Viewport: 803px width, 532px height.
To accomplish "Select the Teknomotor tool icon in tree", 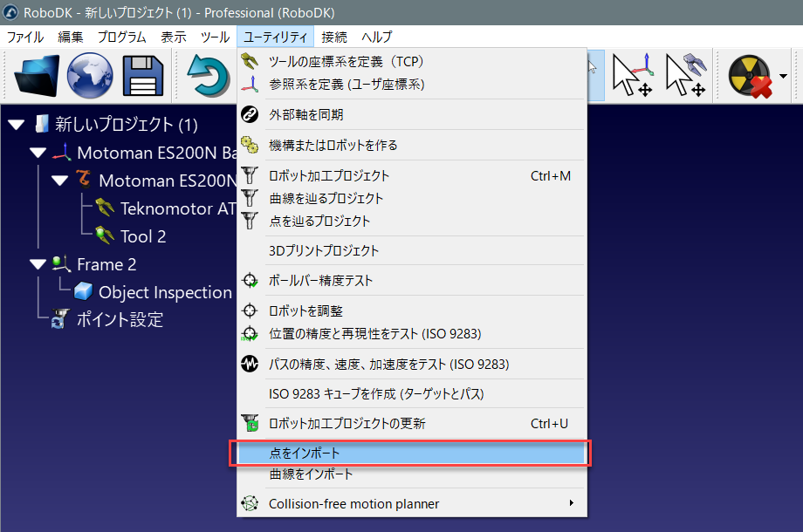I will tap(105, 208).
